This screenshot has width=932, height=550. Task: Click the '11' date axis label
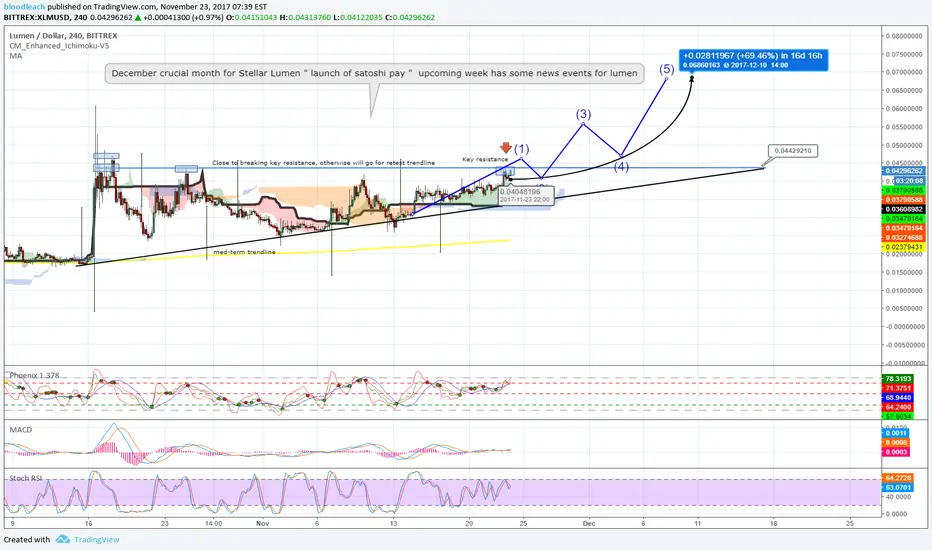[x=698, y=523]
